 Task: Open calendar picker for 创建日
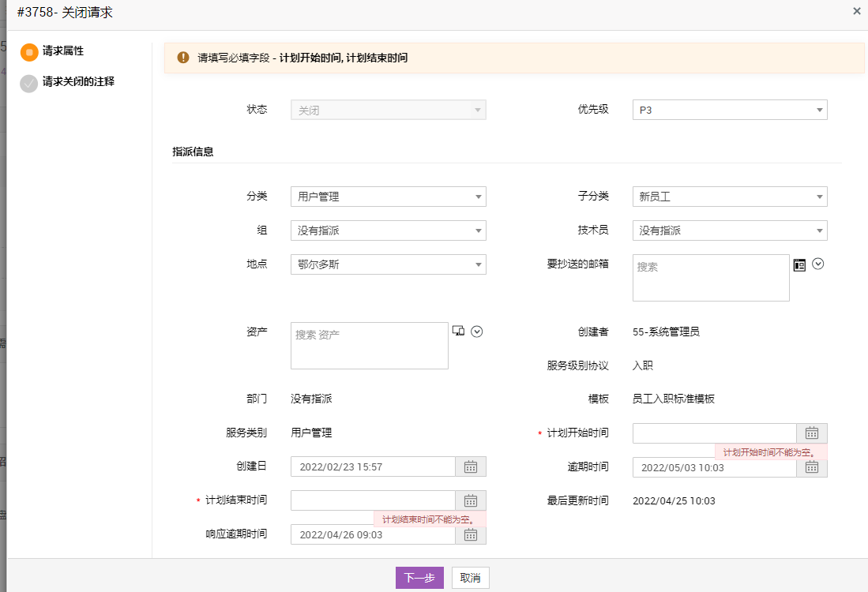470,466
